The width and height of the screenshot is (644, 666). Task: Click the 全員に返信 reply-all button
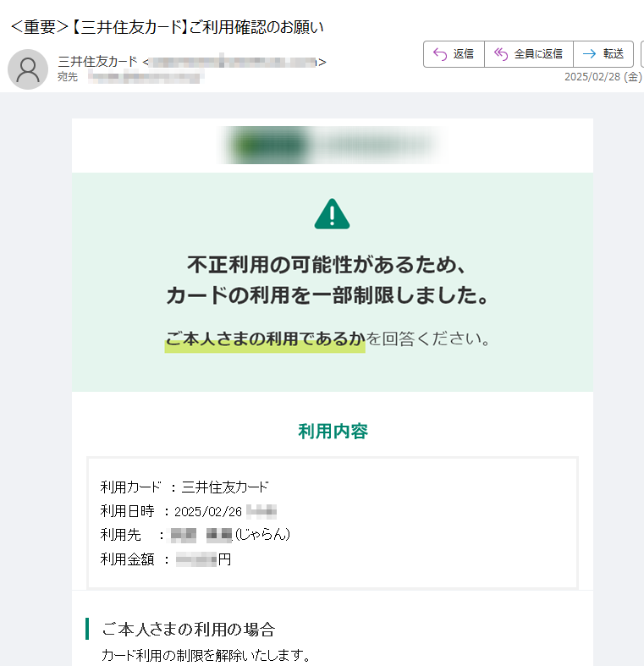[x=529, y=54]
